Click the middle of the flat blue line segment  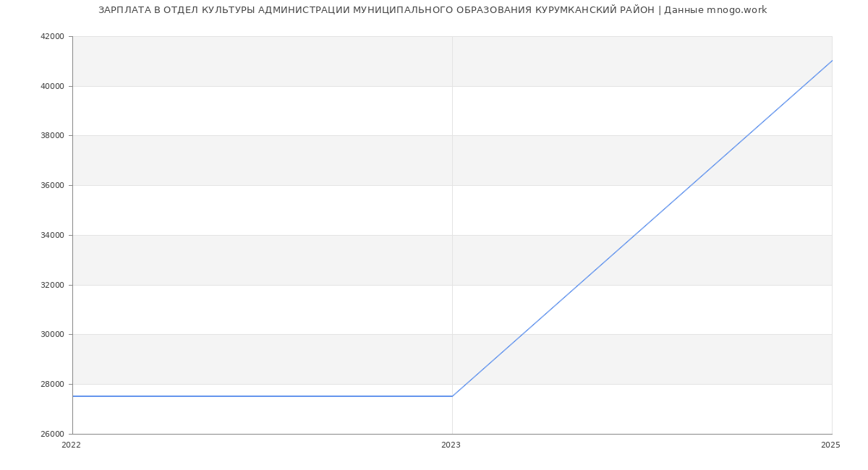tap(263, 396)
